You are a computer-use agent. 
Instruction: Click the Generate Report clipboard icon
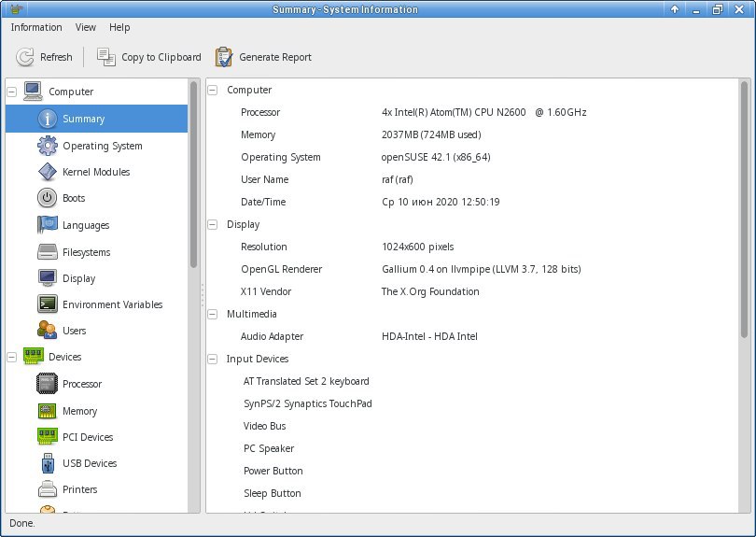coord(224,57)
